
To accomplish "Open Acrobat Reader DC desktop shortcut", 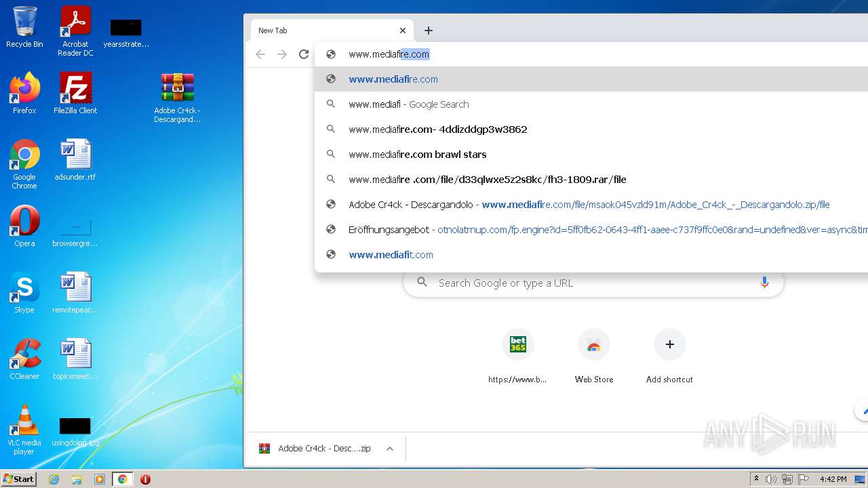I will click(x=75, y=30).
